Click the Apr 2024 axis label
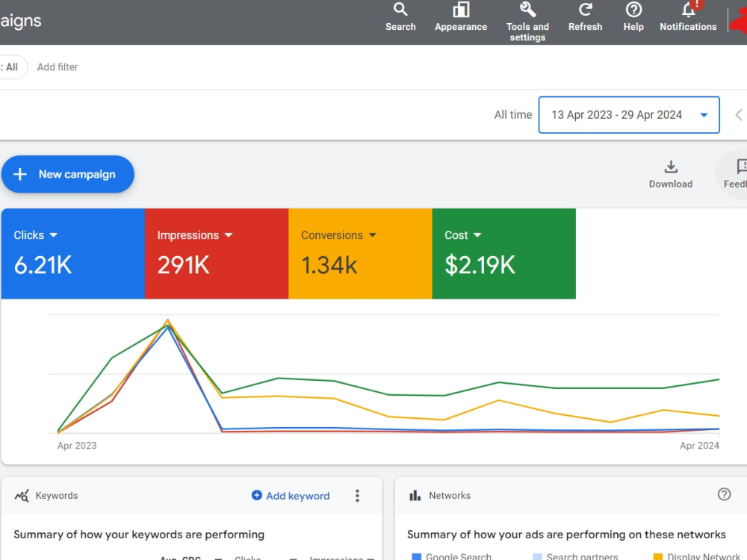This screenshot has height=560, width=747. [x=699, y=446]
